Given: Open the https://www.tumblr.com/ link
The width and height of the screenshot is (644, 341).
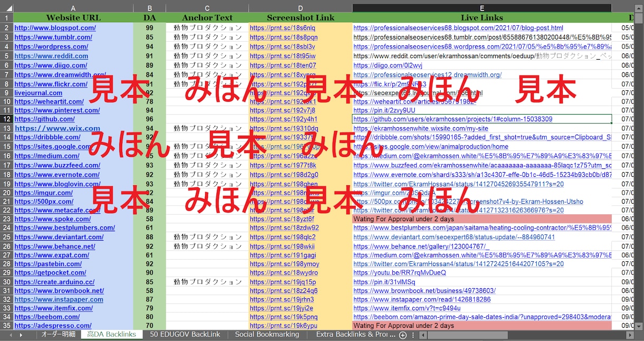Looking at the screenshot, I should tap(53, 37).
